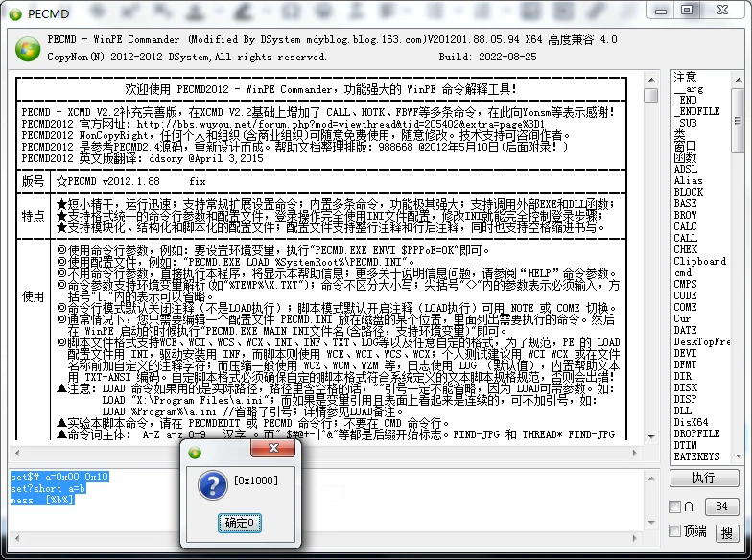Click the script line 'set$# a=0x00 0x10'

click(59, 477)
